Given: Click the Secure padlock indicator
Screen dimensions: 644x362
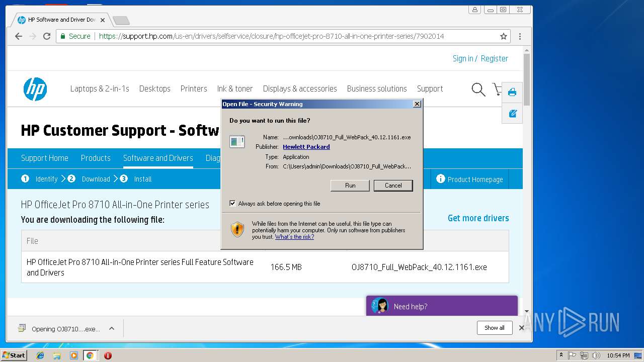Looking at the screenshot, I should (x=75, y=36).
